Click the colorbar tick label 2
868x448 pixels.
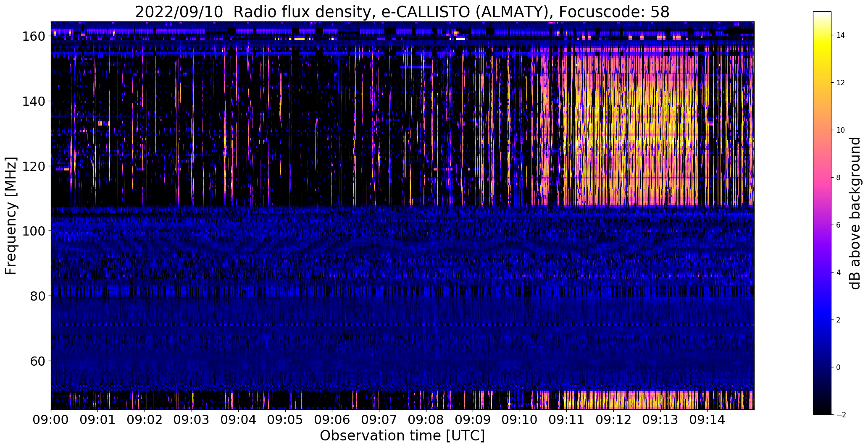tap(839, 320)
